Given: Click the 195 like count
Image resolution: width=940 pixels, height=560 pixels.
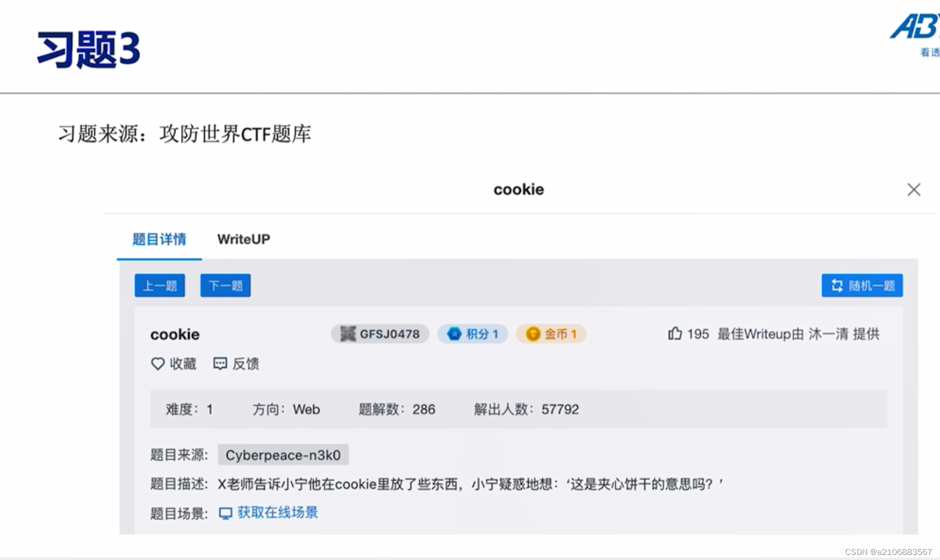Looking at the screenshot, I should (698, 333).
